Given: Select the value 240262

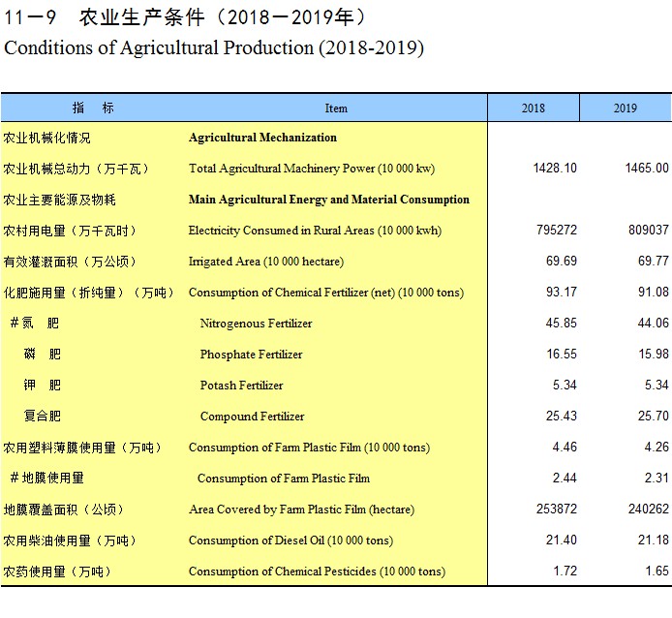Looking at the screenshot, I should point(649,509).
